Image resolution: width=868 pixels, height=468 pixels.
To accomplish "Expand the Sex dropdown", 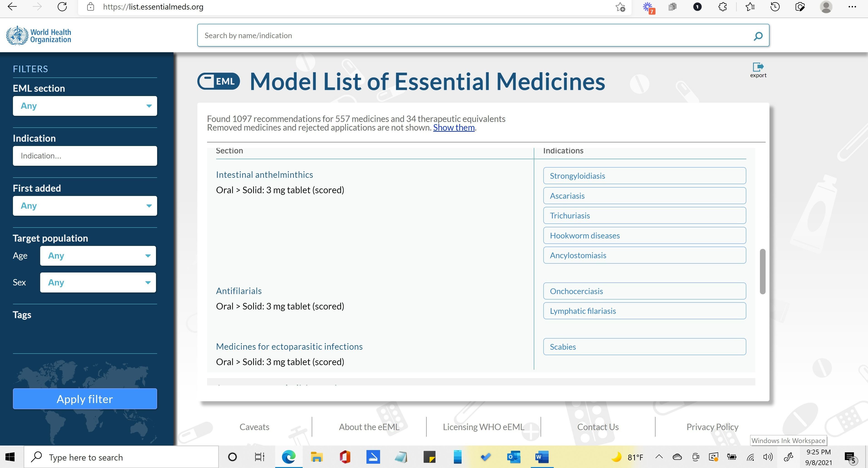I will [98, 282].
